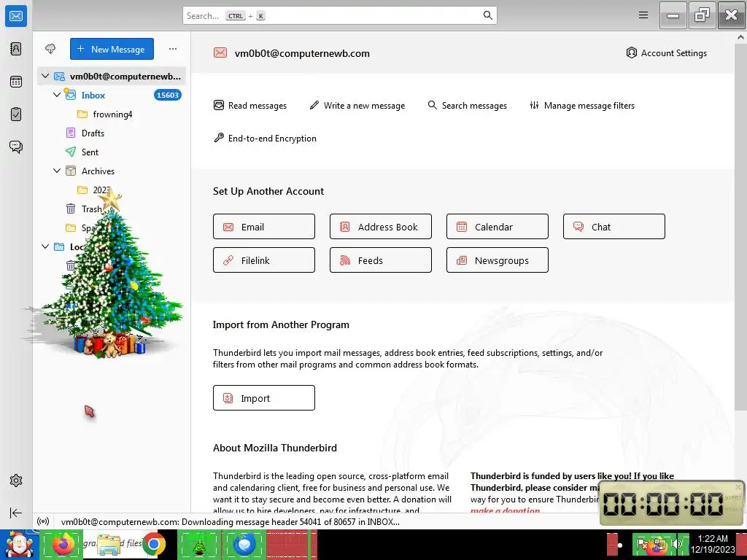Open Manage message filters
The image size is (747, 560).
coord(582,105)
